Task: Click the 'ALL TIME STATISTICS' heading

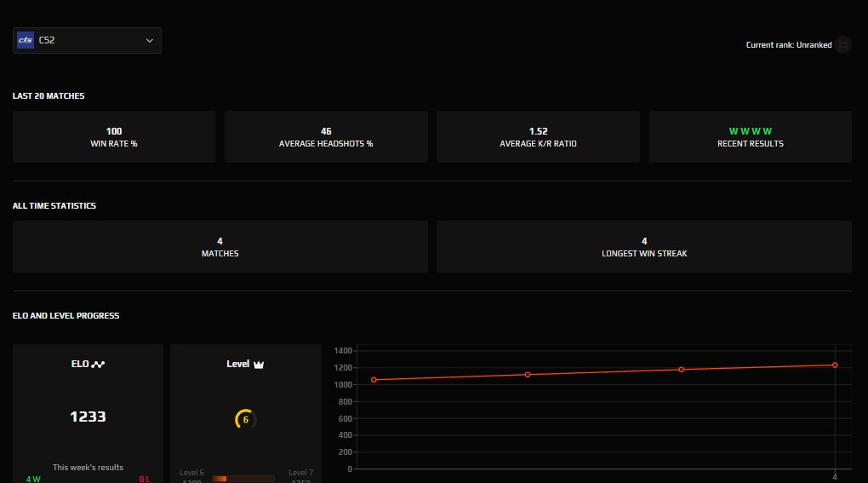Action: tap(54, 205)
